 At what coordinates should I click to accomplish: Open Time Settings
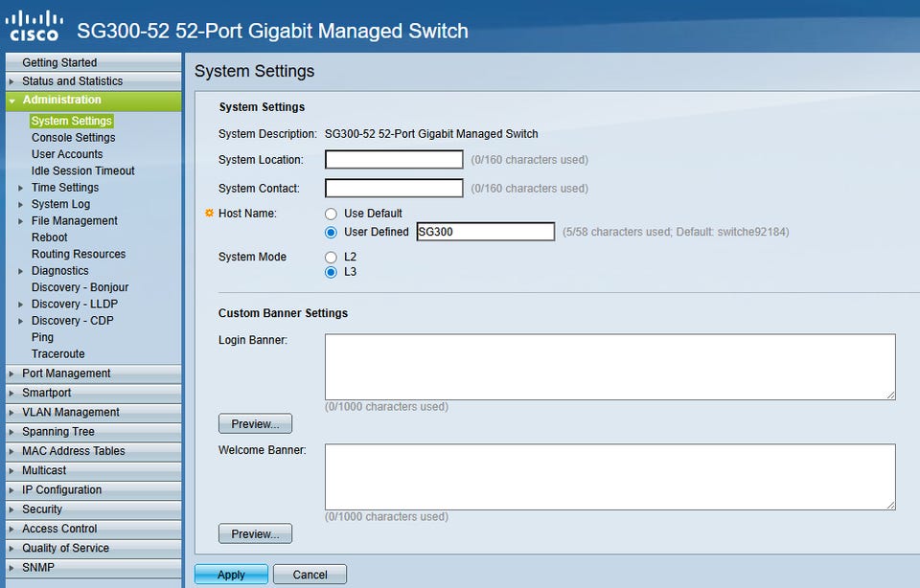[x=65, y=188]
